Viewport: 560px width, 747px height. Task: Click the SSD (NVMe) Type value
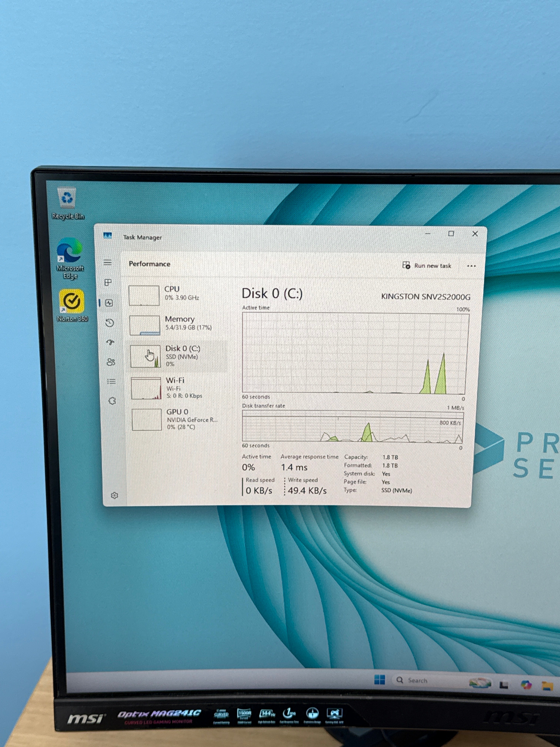click(x=397, y=490)
